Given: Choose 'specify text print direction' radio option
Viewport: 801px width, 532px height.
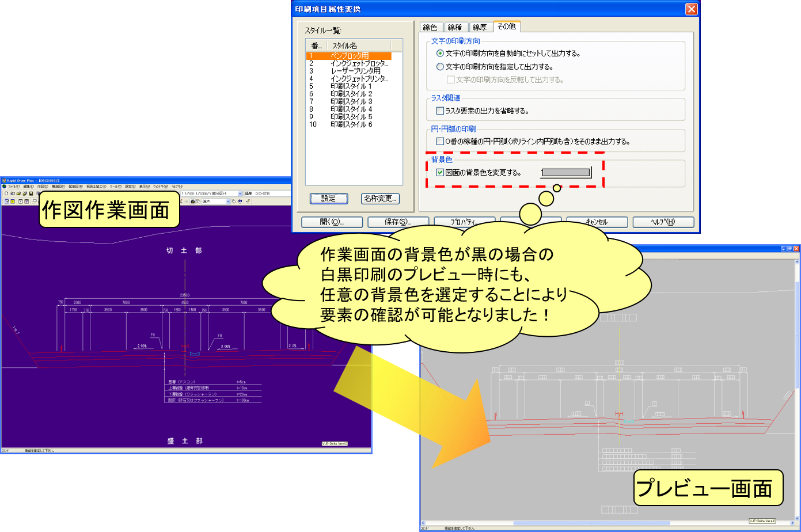Looking at the screenshot, I should coord(441,67).
